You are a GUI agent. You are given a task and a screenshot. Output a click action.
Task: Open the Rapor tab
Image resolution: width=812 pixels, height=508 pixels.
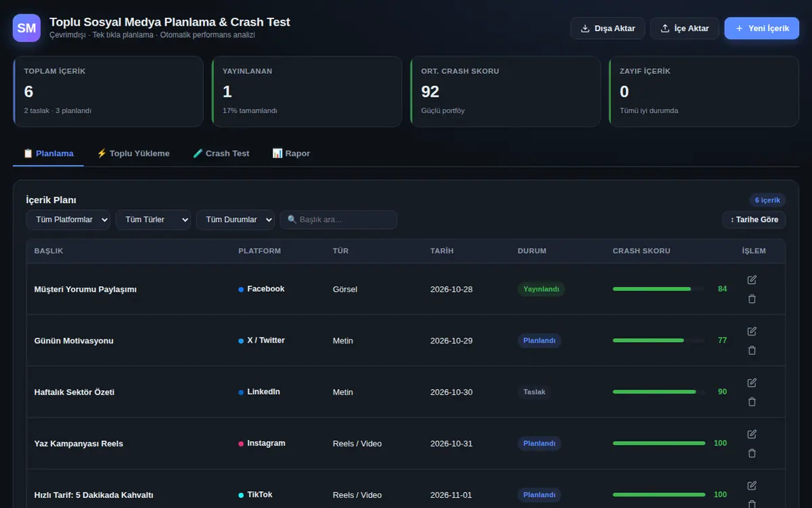(x=291, y=154)
